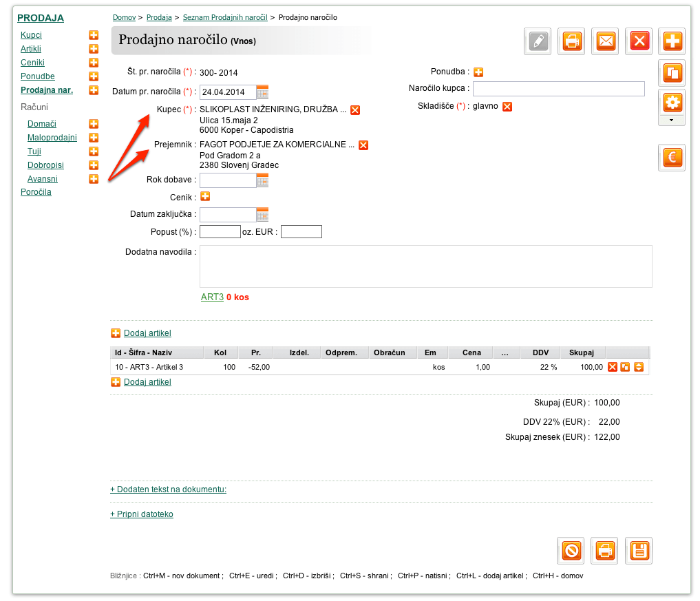
Task: Focus the oz. EUR discount field
Action: click(x=301, y=232)
